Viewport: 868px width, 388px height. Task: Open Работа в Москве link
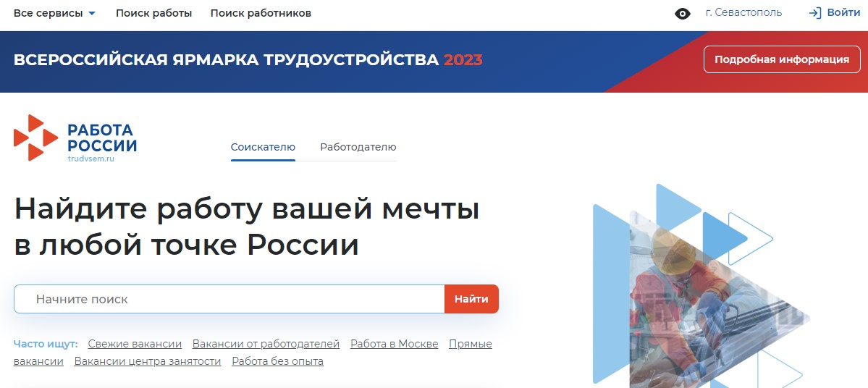[394, 344]
